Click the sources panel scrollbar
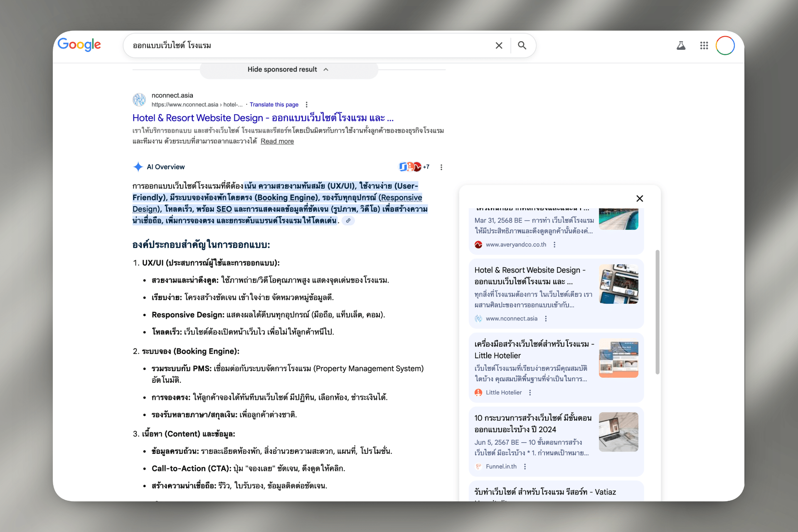 [x=657, y=312]
